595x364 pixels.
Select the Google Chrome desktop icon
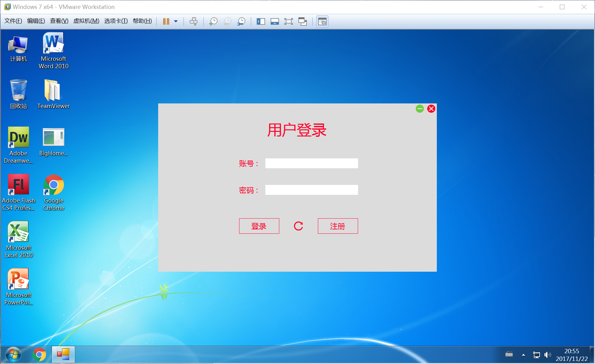(x=53, y=192)
